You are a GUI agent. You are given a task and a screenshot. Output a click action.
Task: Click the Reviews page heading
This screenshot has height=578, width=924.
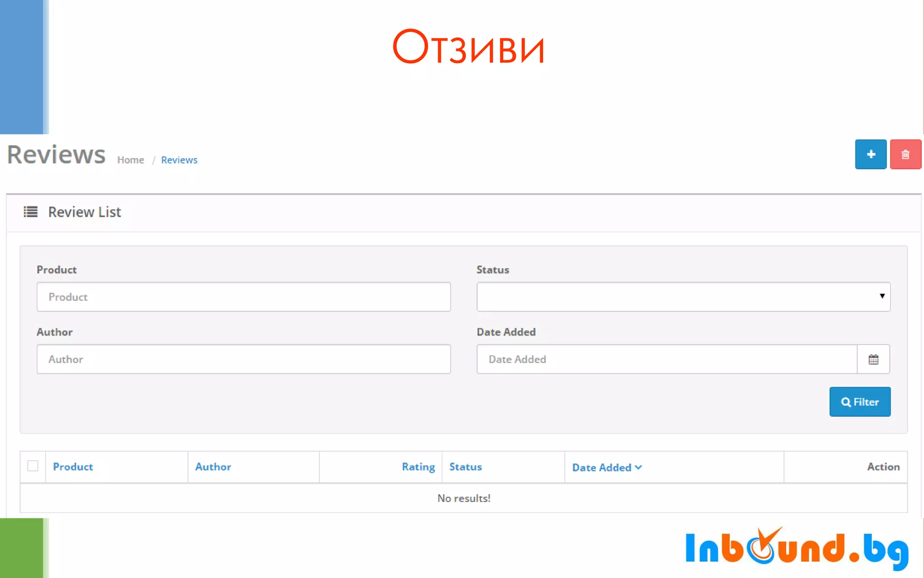click(x=56, y=155)
